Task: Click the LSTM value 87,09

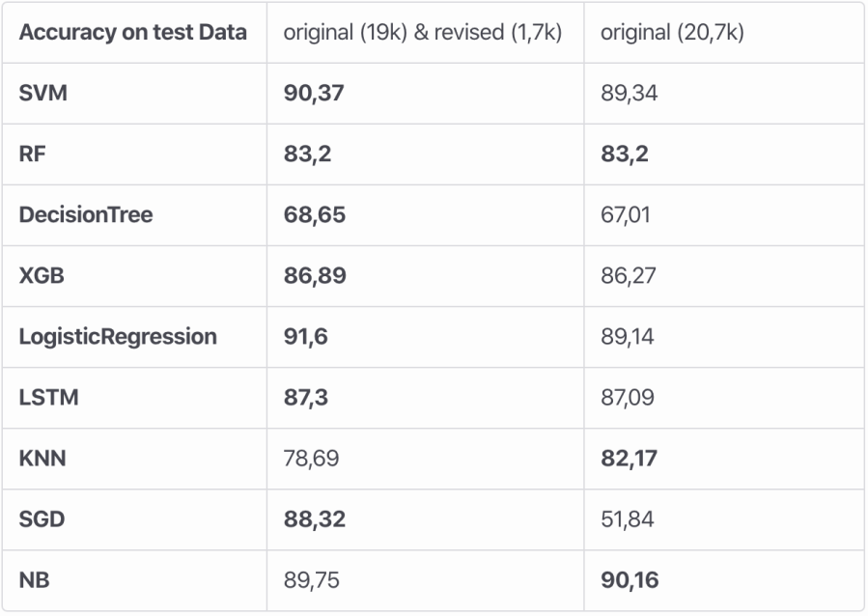Action: [x=628, y=398]
